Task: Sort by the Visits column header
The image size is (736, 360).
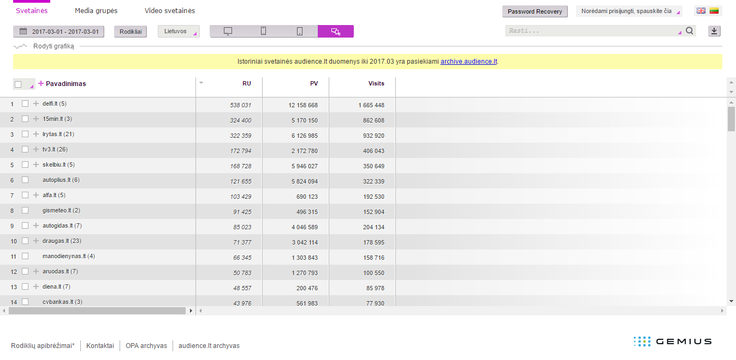Action: point(376,84)
